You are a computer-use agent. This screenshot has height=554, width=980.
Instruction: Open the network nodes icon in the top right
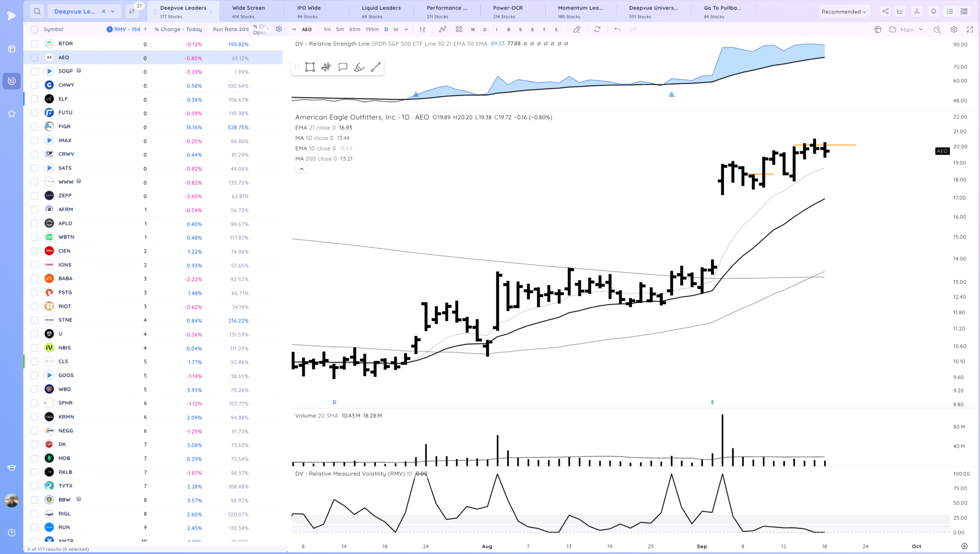pyautogui.click(x=917, y=11)
